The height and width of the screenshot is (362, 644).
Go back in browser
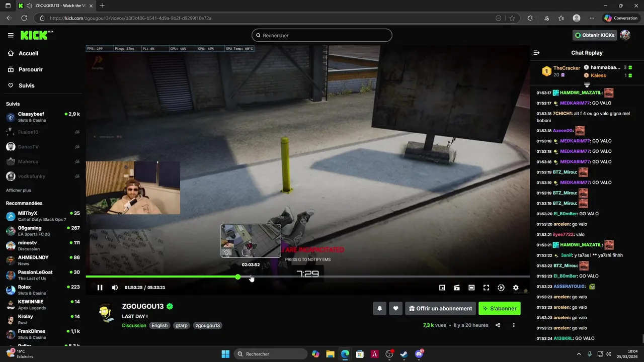coord(9,18)
